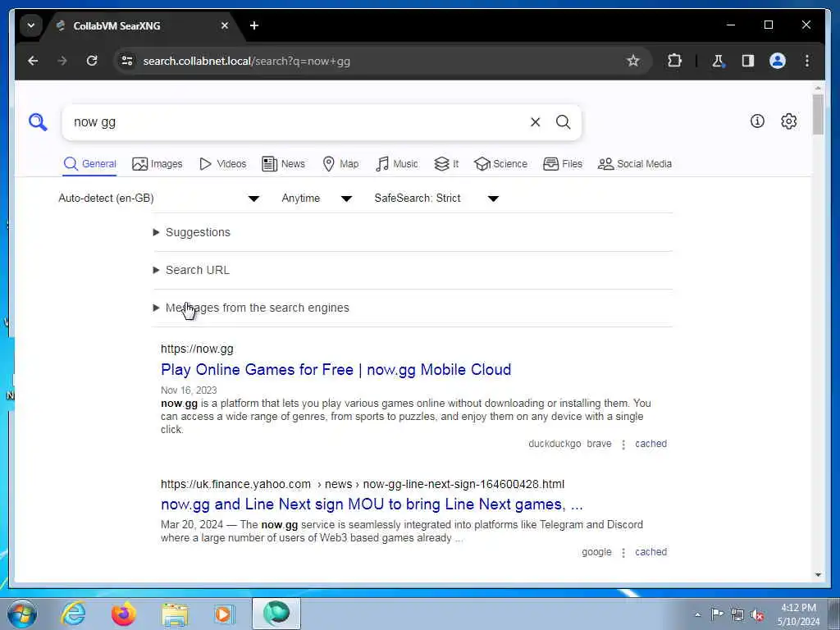Toggle the side panel icon
This screenshot has height=630, width=840.
[748, 61]
